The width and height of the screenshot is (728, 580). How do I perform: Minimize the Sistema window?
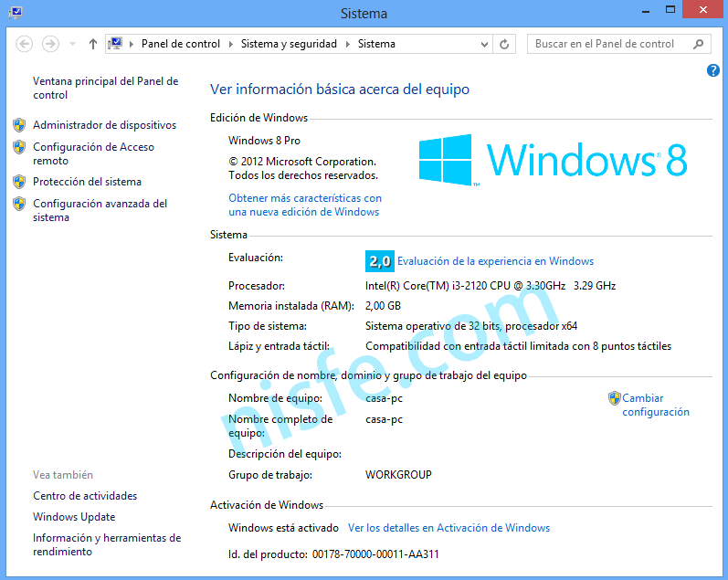tap(646, 10)
